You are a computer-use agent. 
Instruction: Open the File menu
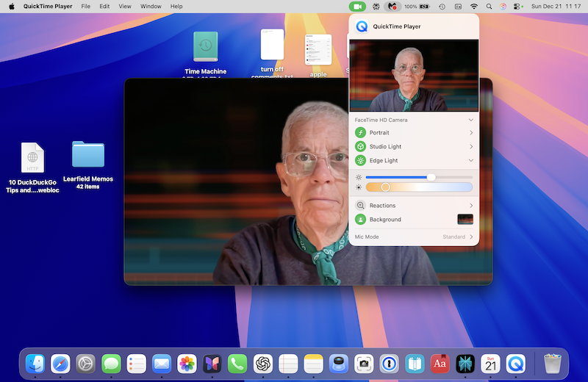[x=86, y=6]
